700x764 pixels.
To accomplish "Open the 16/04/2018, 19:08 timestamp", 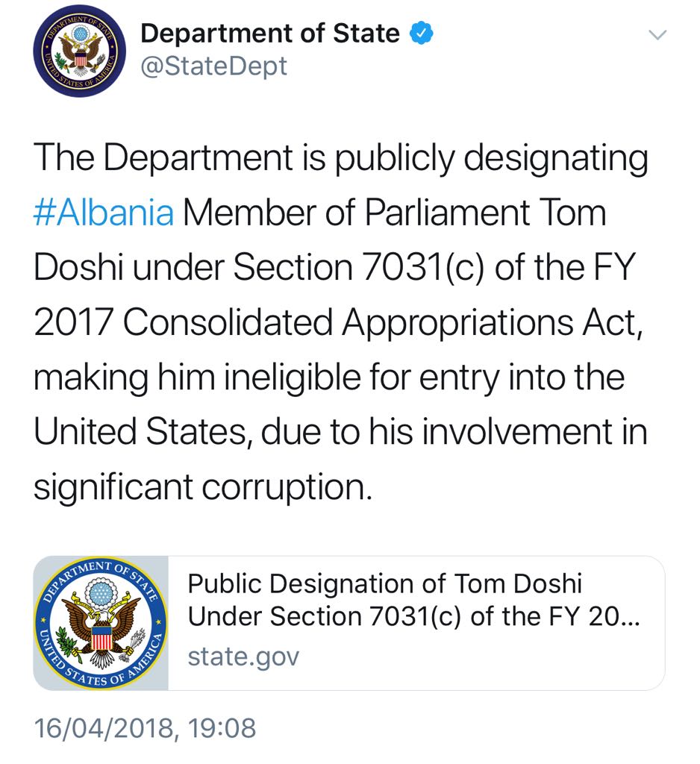I will (145, 727).
